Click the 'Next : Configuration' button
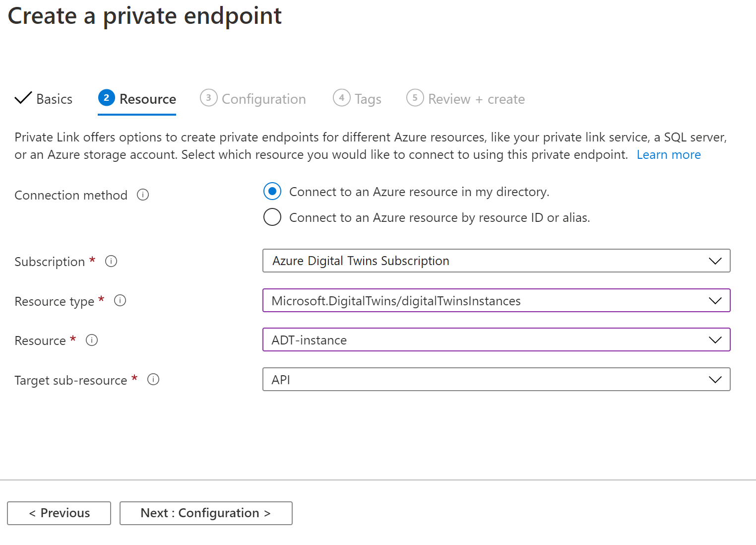756x545 pixels. 206,513
